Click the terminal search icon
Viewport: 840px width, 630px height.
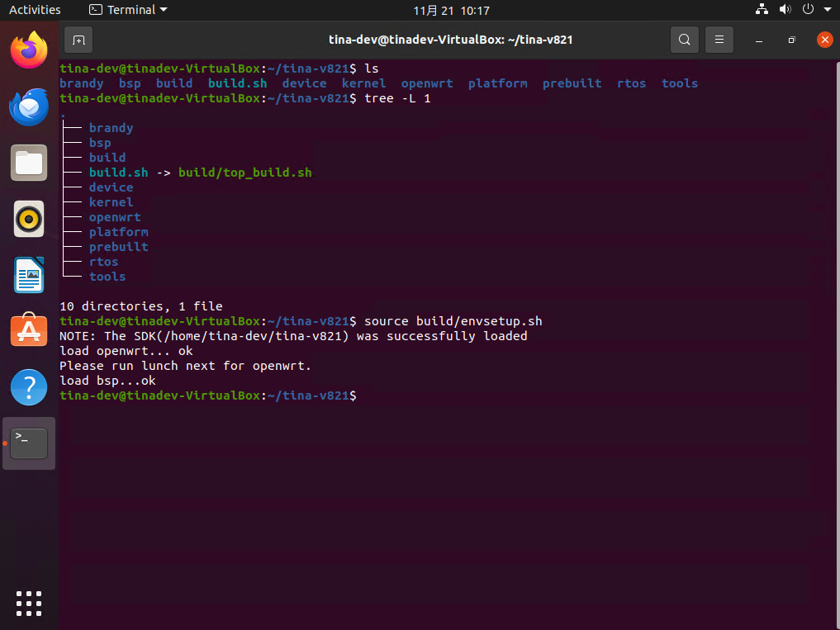(x=684, y=40)
